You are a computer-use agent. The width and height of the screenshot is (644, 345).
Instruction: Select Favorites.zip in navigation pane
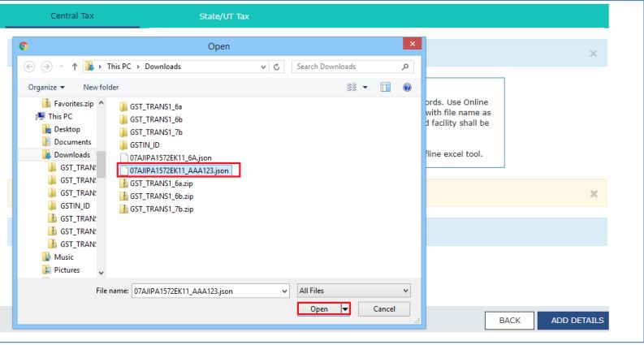coord(68,104)
